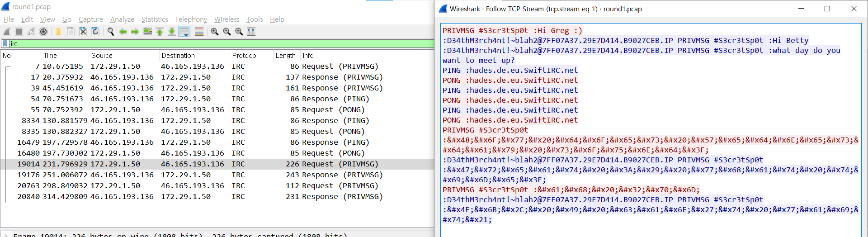Open the Help menu
Viewport: 868px width, 237px height.
277,19
